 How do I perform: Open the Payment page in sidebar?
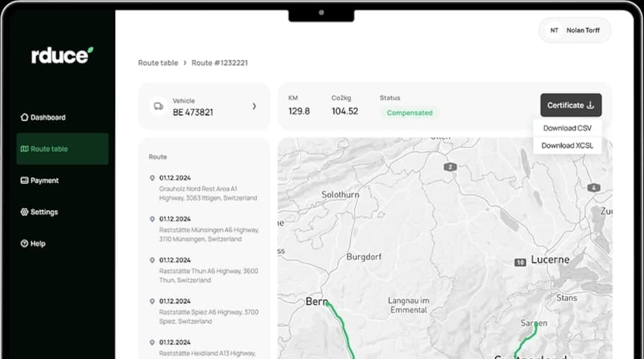pyautogui.click(x=44, y=180)
